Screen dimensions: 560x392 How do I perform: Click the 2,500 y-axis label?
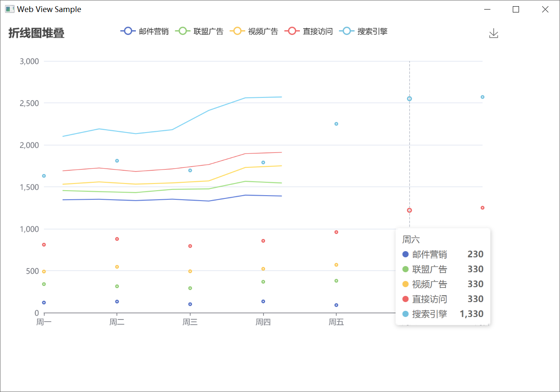pyautogui.click(x=29, y=103)
